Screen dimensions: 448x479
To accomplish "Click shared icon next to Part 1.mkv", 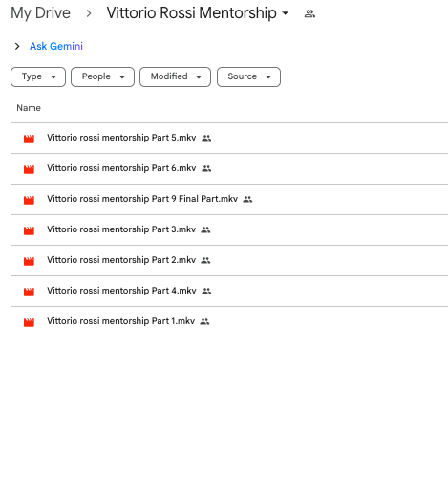I will click(x=204, y=321).
